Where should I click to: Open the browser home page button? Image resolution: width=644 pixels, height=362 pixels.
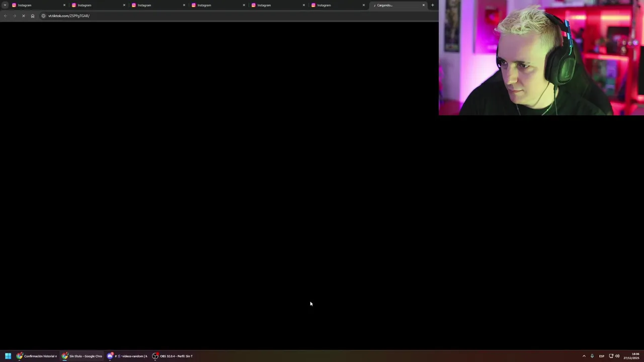33,16
